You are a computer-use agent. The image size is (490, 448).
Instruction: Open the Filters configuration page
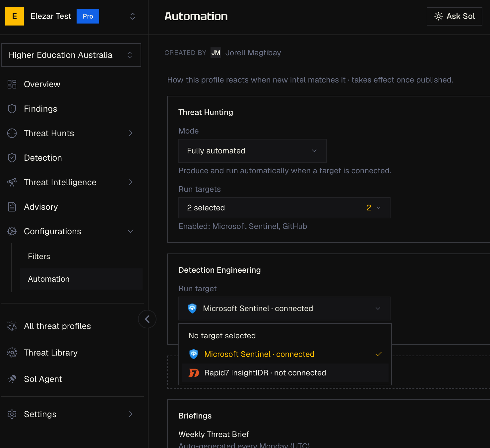coord(81,256)
